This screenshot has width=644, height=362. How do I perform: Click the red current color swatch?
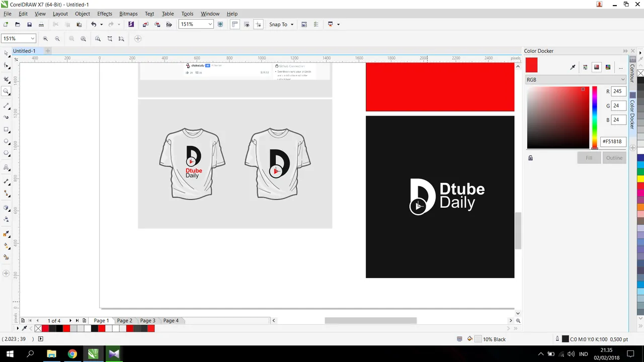click(532, 65)
